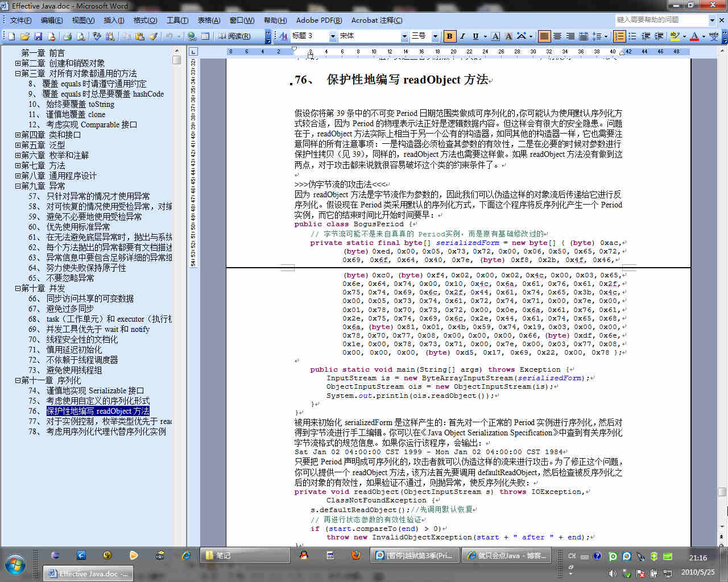728x582 pixels.
Task: Select the Format Painter brush
Action: pos(153,36)
